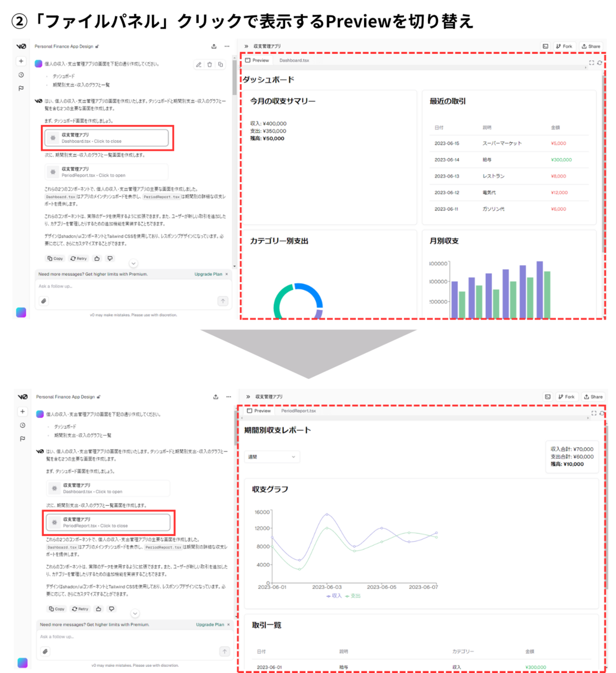Dismiss the Premium banner in top screenshot
Viewport: 616px width, 673px height.
click(x=227, y=274)
